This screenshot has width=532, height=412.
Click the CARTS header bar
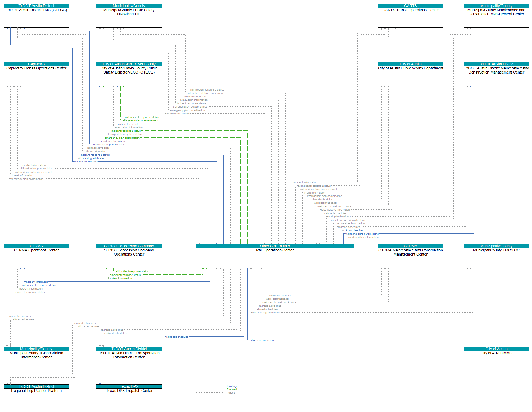tap(410, 6)
